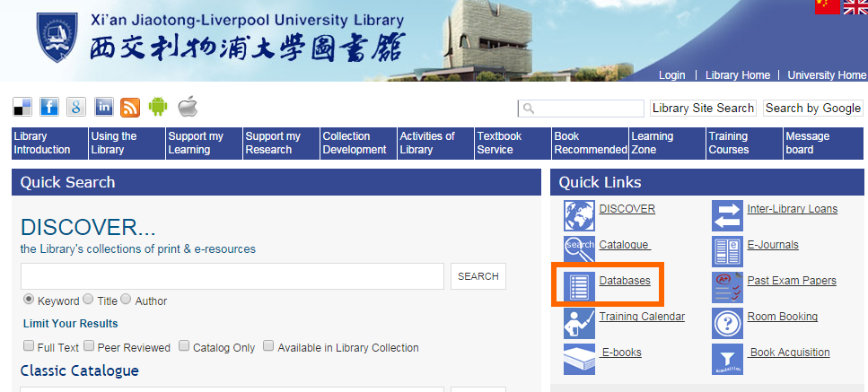The image size is (868, 392).
Task: Open the Message board menu
Action: (x=823, y=144)
